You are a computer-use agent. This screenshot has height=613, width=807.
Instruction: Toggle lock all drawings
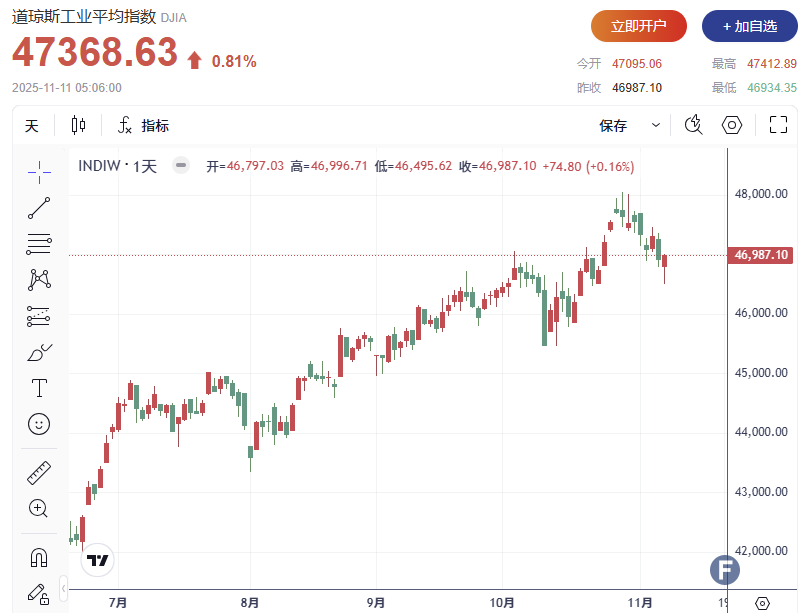click(x=39, y=593)
